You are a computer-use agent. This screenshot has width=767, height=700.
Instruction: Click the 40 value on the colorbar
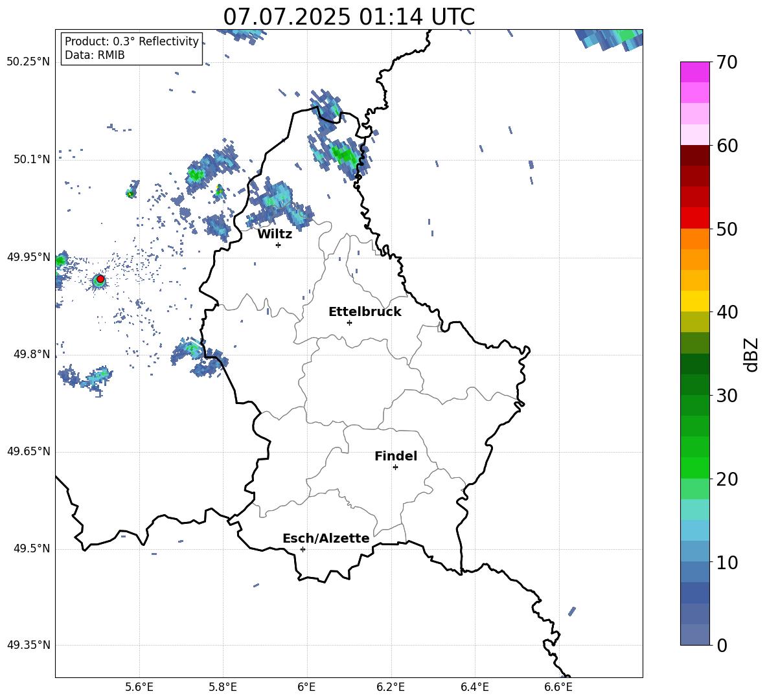(x=727, y=312)
